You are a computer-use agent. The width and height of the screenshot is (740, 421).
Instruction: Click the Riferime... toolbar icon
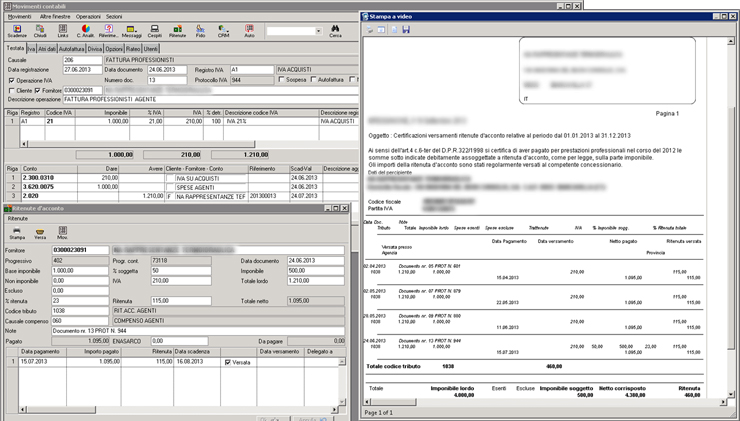[109, 31]
